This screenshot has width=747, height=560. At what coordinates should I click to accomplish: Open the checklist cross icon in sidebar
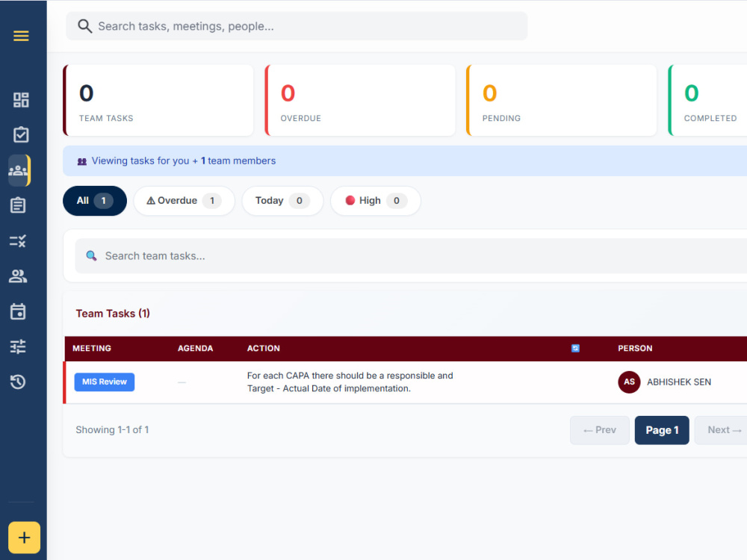18,241
